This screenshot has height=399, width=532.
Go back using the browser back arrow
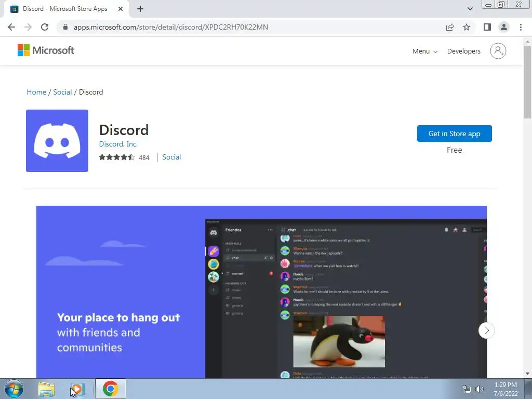[x=11, y=27]
